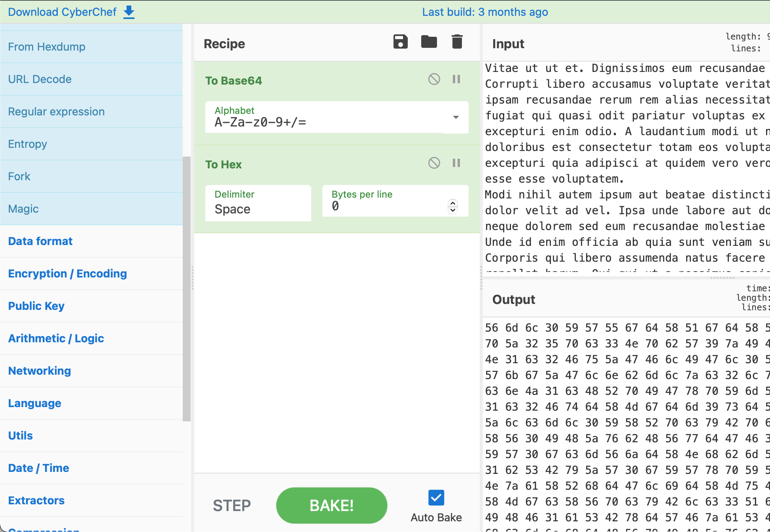Select the Magic operation from the list

click(23, 209)
